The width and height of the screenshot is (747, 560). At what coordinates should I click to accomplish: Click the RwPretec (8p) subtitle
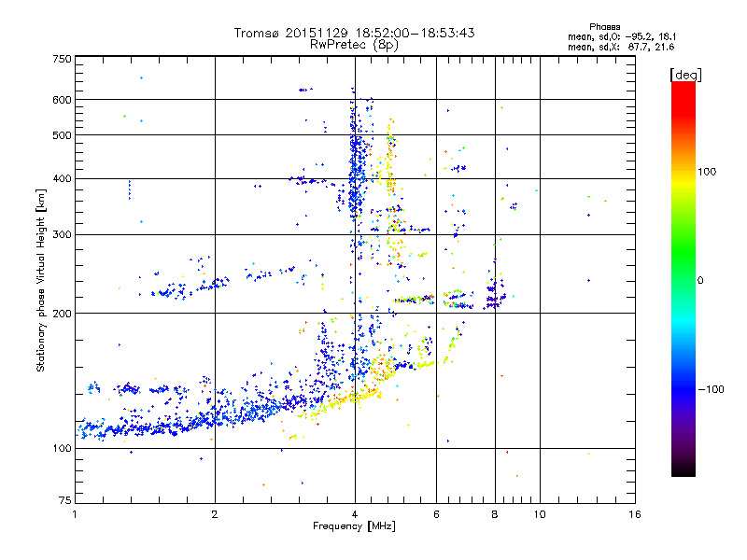(355, 44)
